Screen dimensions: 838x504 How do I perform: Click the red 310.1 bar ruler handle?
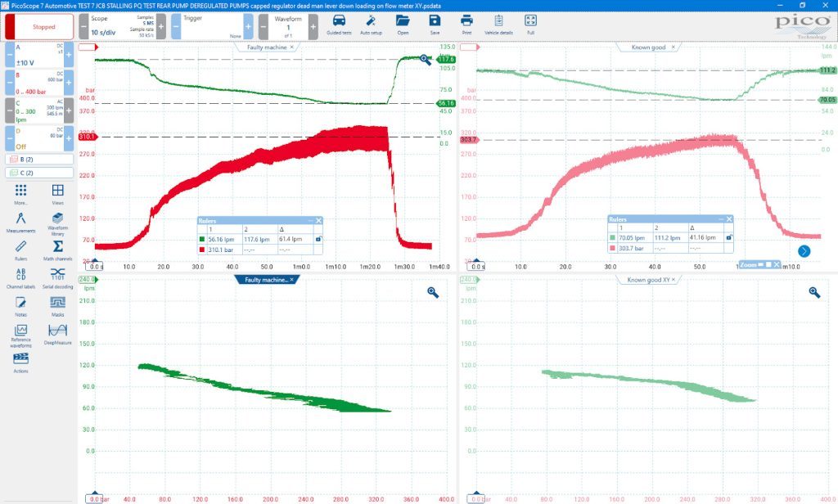point(87,137)
